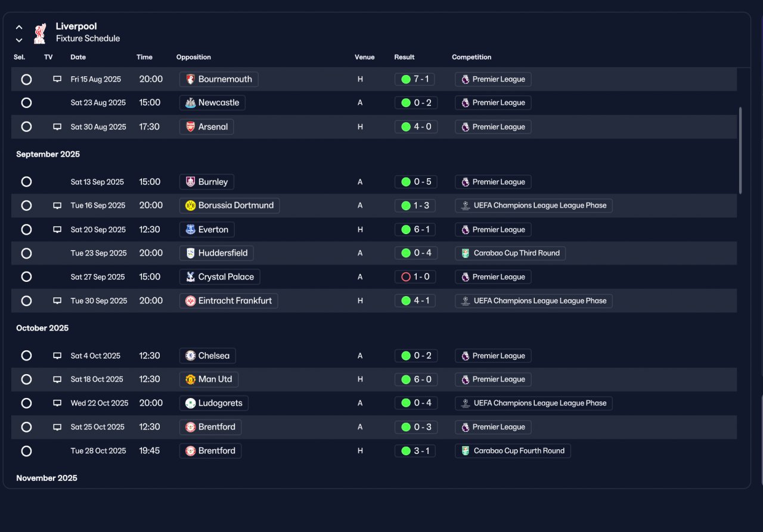
Task: Click the Venue column header
Action: (365, 57)
